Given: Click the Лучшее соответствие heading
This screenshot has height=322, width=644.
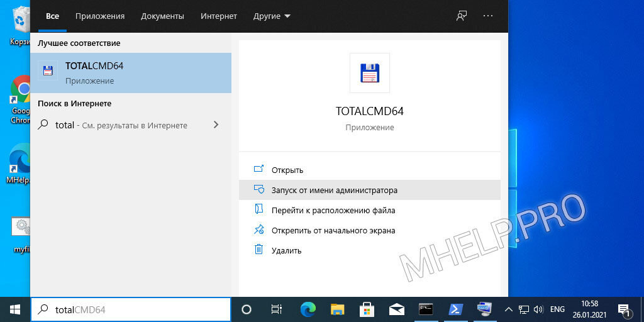Looking at the screenshot, I should (79, 43).
